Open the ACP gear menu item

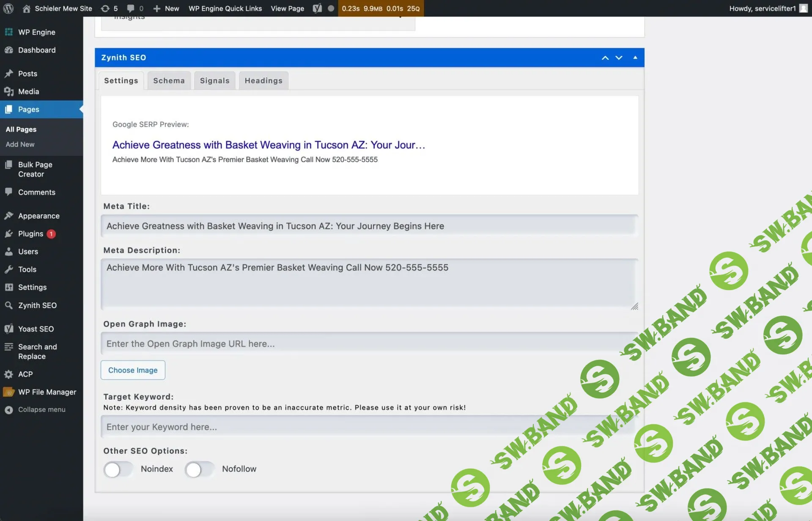coord(25,374)
